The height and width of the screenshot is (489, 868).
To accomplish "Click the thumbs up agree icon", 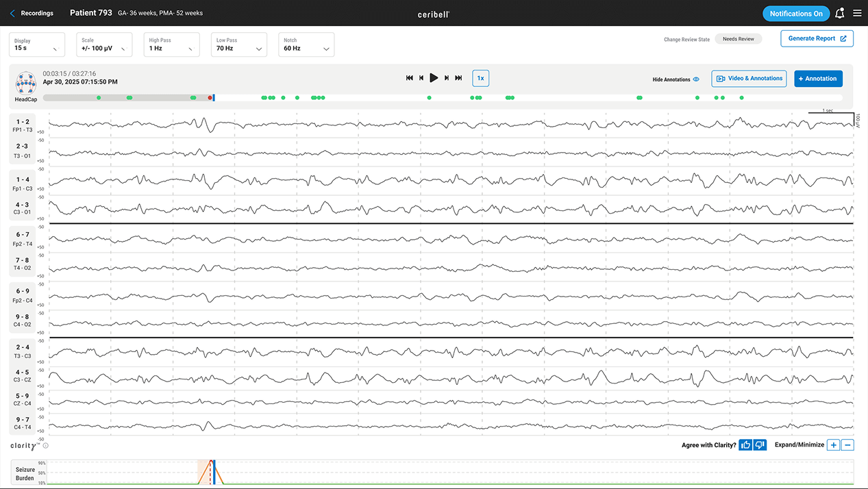I will tap(745, 445).
